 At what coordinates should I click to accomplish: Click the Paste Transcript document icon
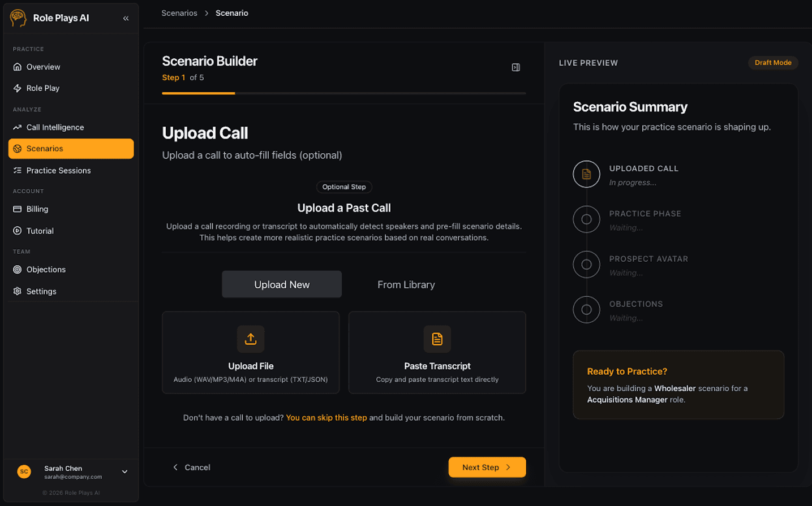point(437,339)
